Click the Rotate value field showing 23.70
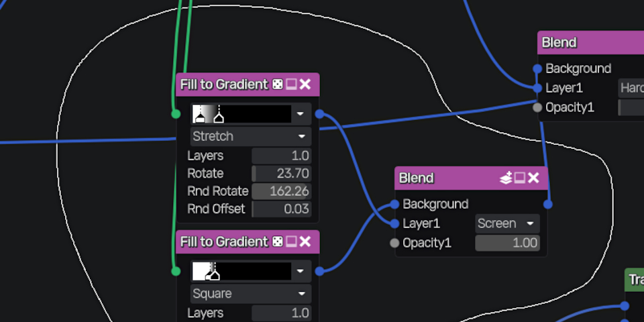The width and height of the screenshot is (644, 322). point(281,174)
